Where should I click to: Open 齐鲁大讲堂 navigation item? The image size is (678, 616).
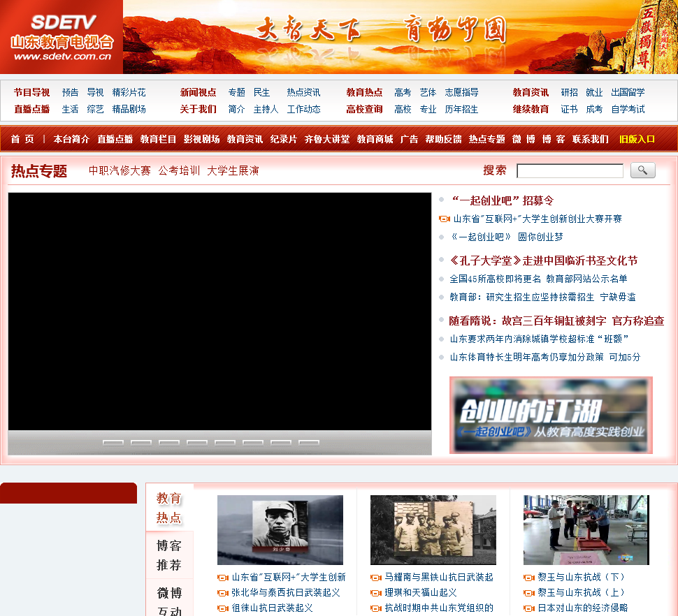(x=327, y=139)
